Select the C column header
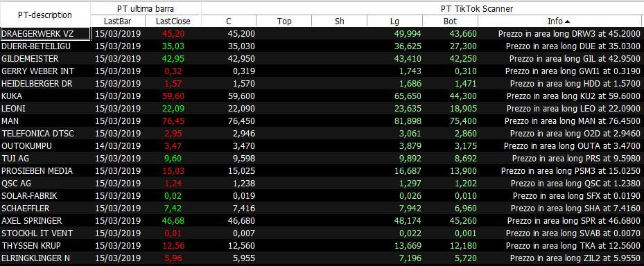The height and width of the screenshot is (266, 644). [x=229, y=21]
